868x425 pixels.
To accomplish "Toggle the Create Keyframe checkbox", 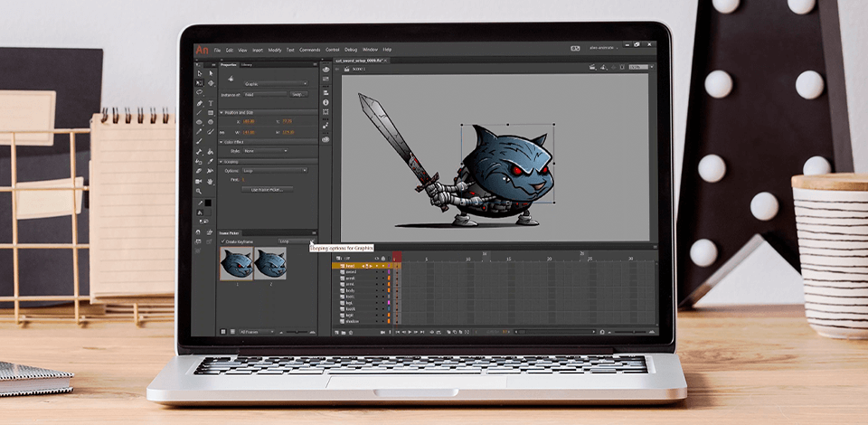I will pyautogui.click(x=223, y=241).
